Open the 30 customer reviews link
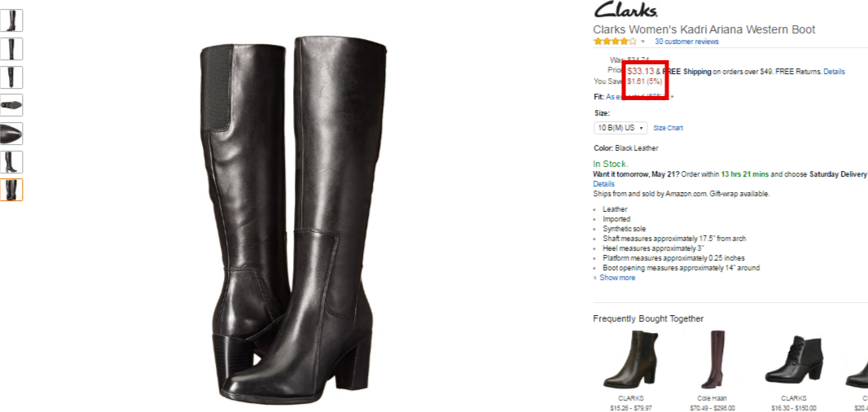The width and height of the screenshot is (868, 412). point(686,42)
